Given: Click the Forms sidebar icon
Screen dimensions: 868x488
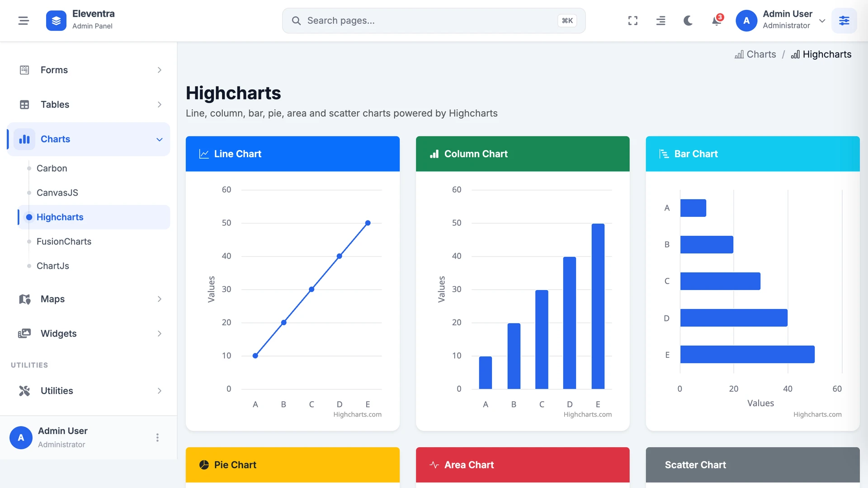Looking at the screenshot, I should pos(24,70).
